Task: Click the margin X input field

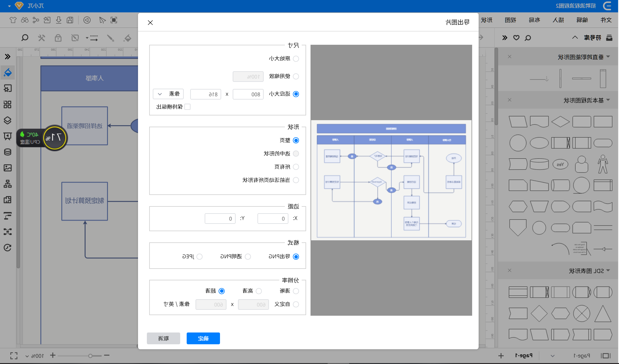Action: [x=273, y=219]
